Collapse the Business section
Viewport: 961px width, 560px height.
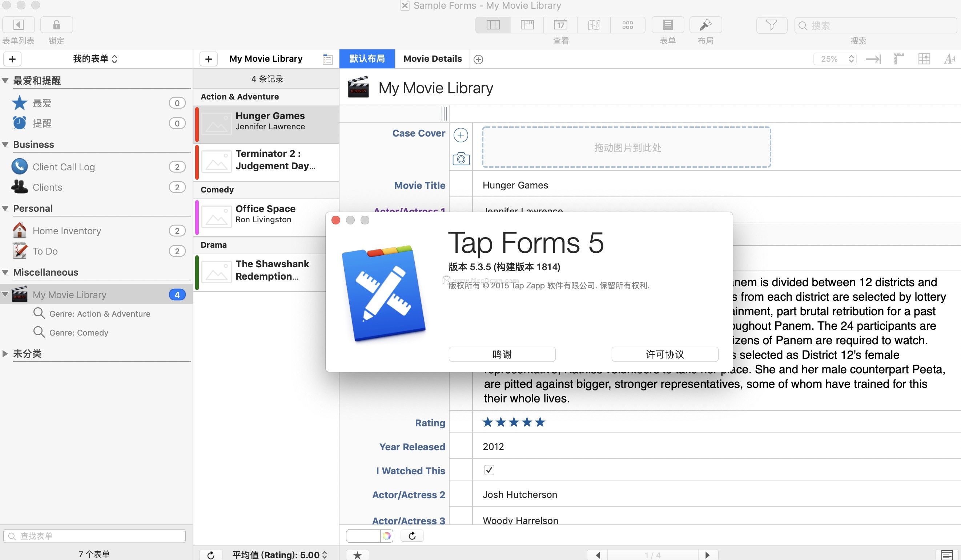5,145
